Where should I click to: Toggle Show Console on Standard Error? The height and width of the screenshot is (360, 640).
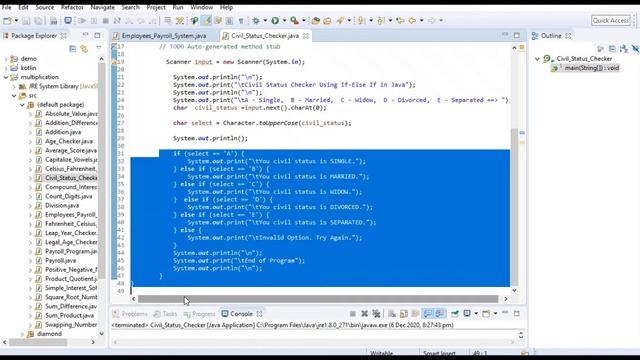(440, 313)
